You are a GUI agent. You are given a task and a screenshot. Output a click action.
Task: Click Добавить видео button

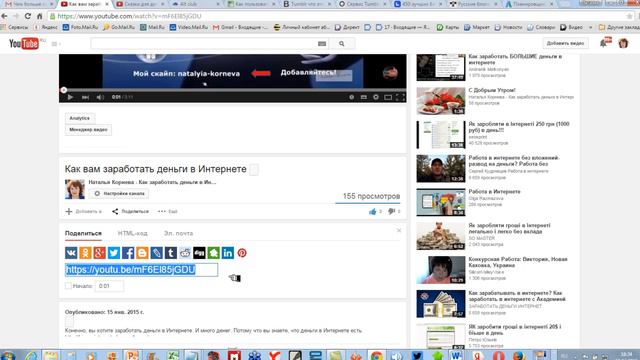565,43
